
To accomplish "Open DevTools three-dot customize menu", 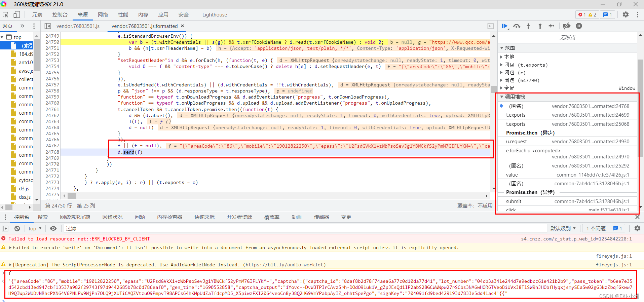I will click(637, 15).
